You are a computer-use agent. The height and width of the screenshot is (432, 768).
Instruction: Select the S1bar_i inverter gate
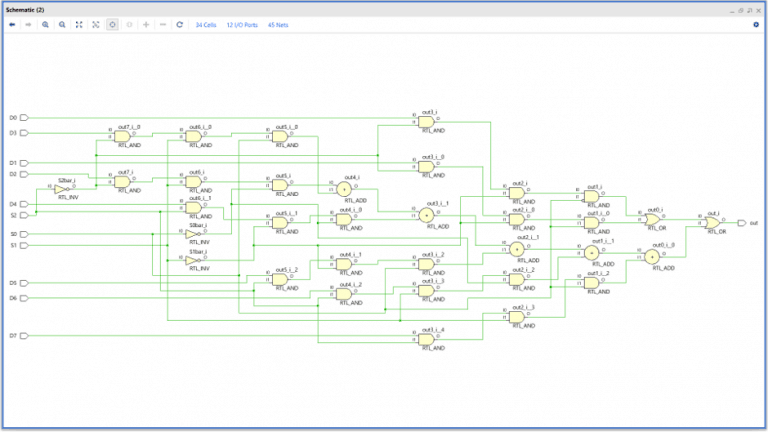click(x=192, y=260)
